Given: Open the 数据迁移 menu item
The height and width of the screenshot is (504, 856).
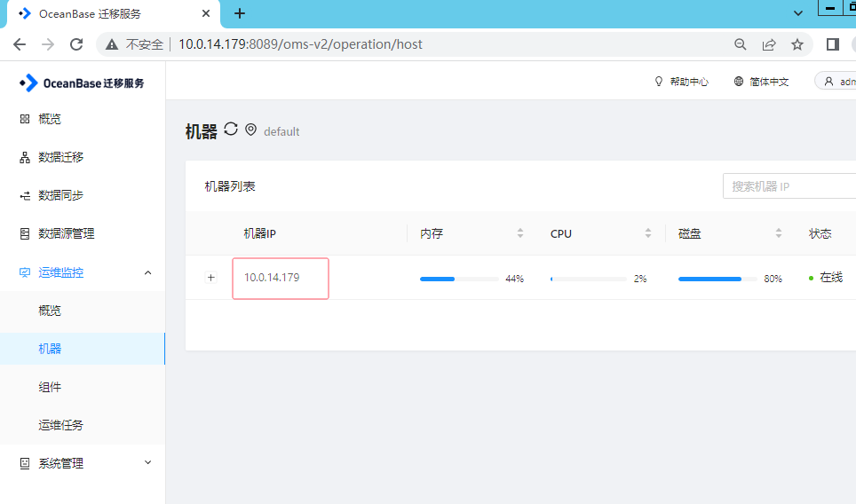Looking at the screenshot, I should pyautogui.click(x=60, y=157).
